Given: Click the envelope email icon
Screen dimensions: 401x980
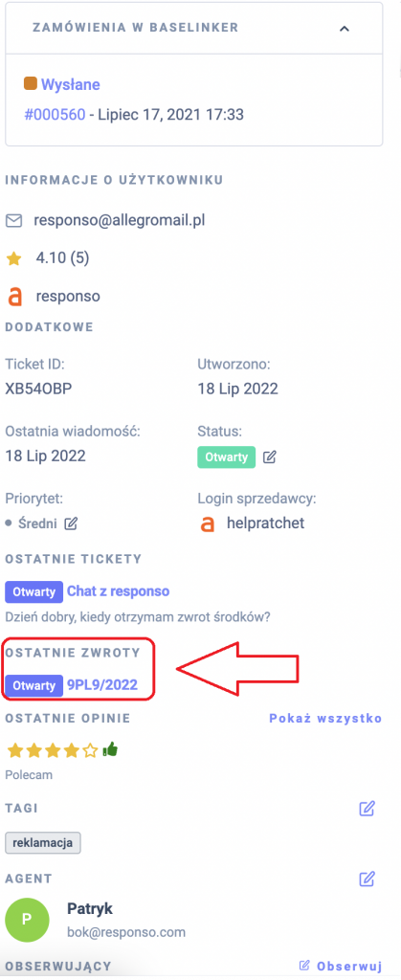Looking at the screenshot, I should (13, 221).
